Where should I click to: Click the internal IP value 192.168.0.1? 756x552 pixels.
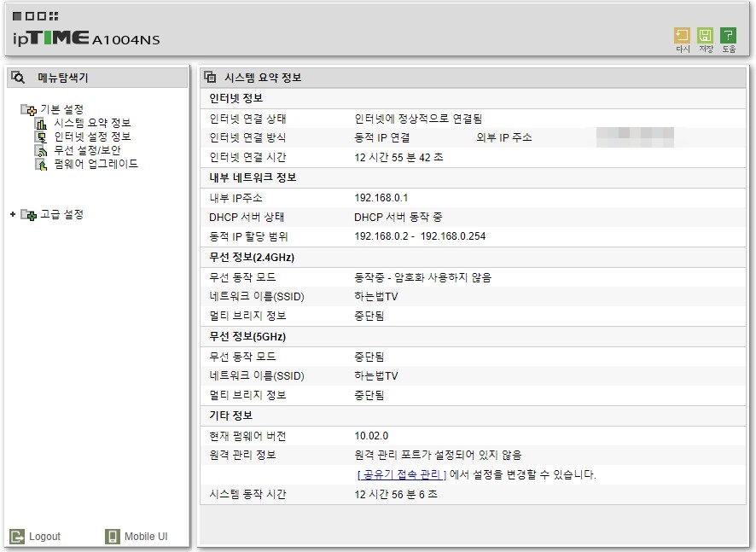pos(381,198)
